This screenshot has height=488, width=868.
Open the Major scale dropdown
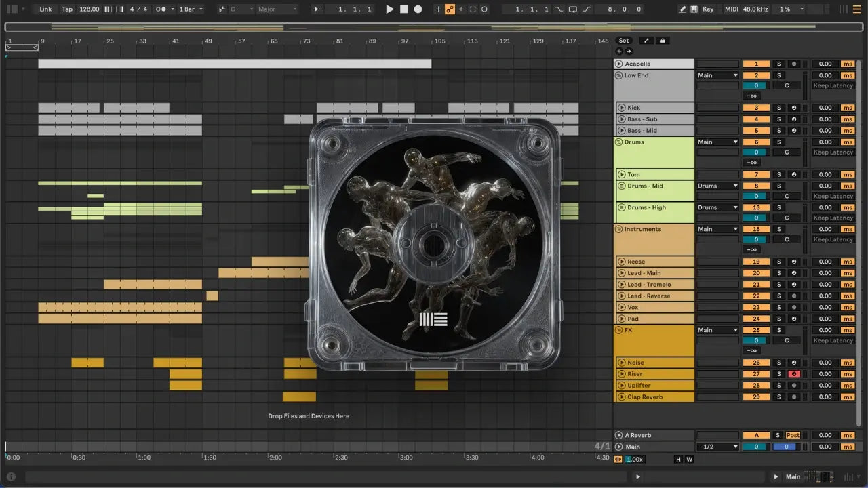(x=277, y=9)
